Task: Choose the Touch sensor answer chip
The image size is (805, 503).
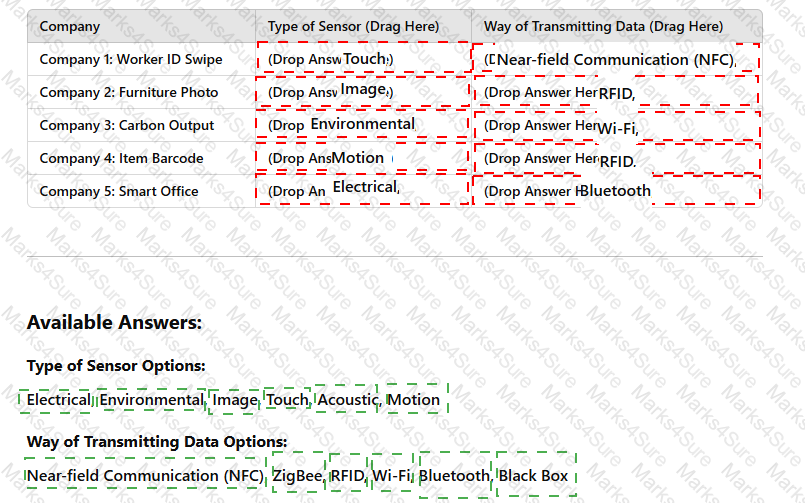Action: tap(288, 399)
